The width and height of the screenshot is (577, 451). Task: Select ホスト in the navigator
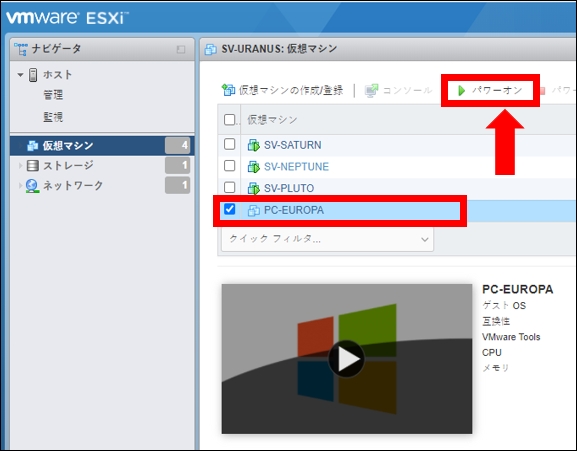point(57,75)
